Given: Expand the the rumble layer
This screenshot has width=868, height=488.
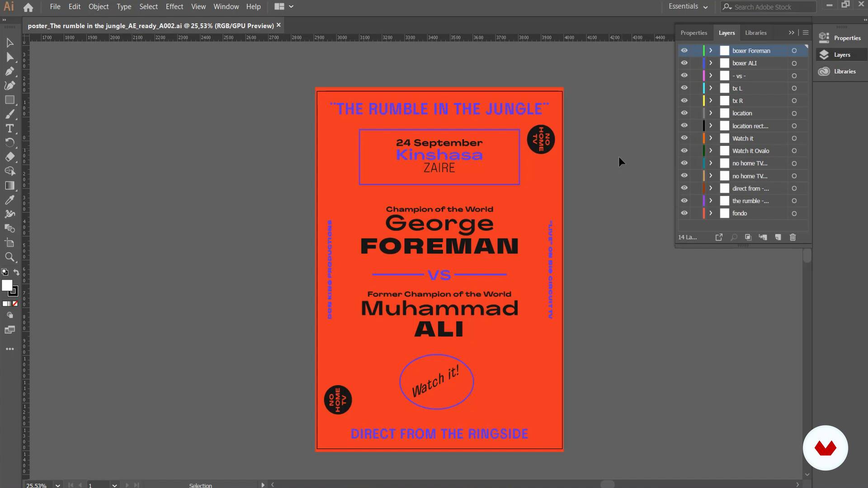Looking at the screenshot, I should [x=711, y=201].
